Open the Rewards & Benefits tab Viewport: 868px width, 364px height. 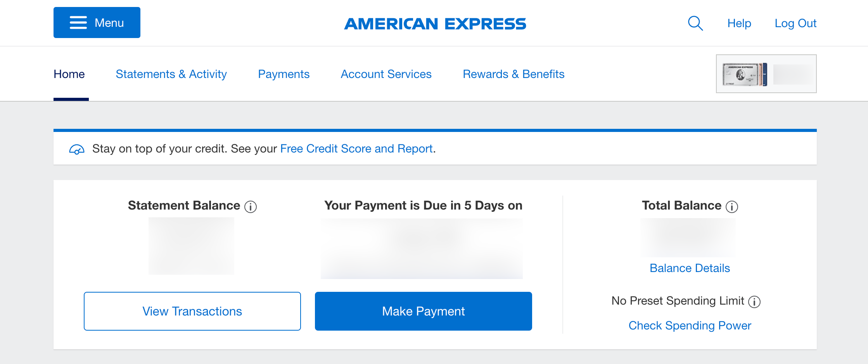point(514,74)
